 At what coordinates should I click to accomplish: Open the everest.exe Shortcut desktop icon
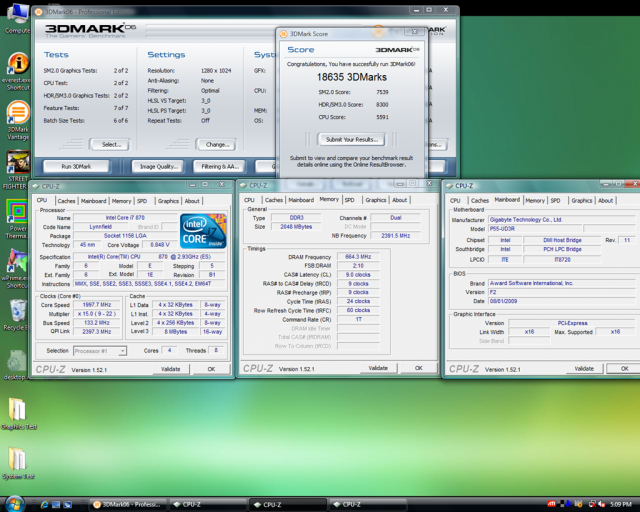17,72
